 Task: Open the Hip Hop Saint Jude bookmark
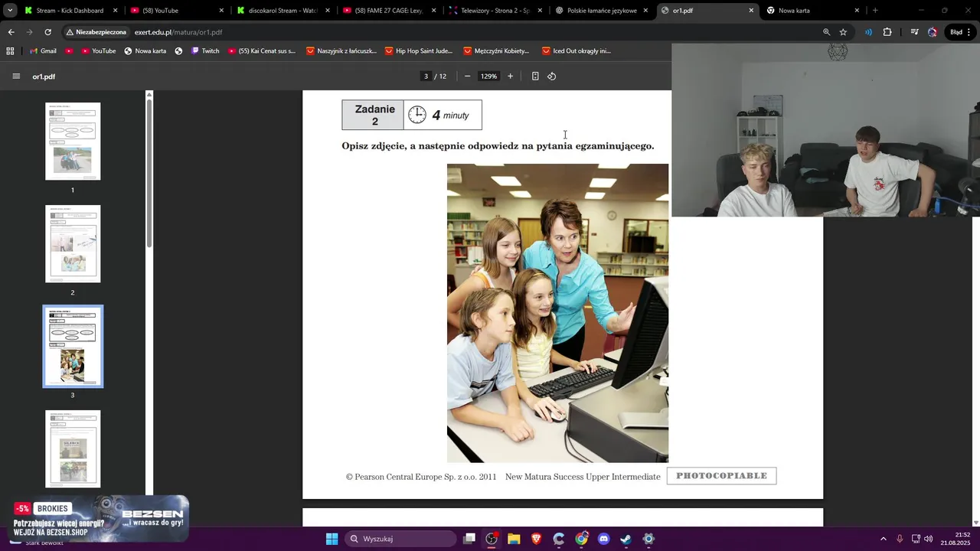point(419,51)
